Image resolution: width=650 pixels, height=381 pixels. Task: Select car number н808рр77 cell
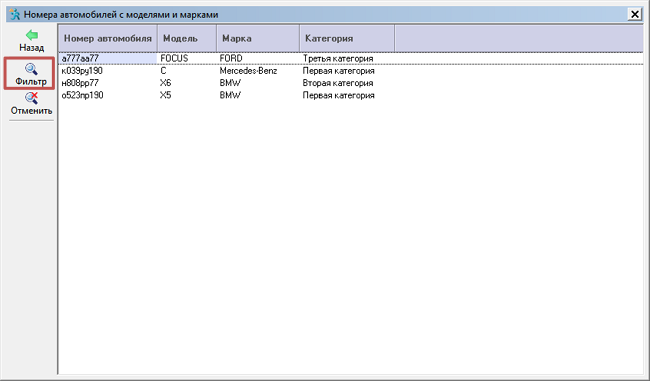(108, 83)
